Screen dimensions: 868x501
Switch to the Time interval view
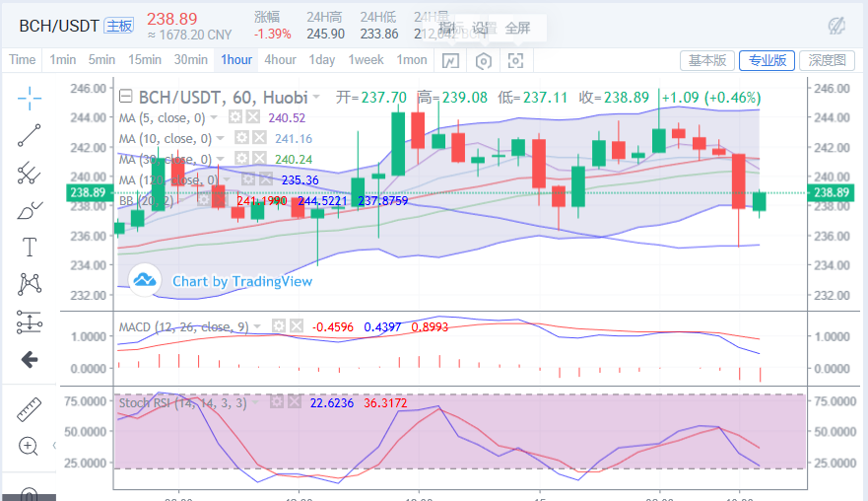[22, 60]
